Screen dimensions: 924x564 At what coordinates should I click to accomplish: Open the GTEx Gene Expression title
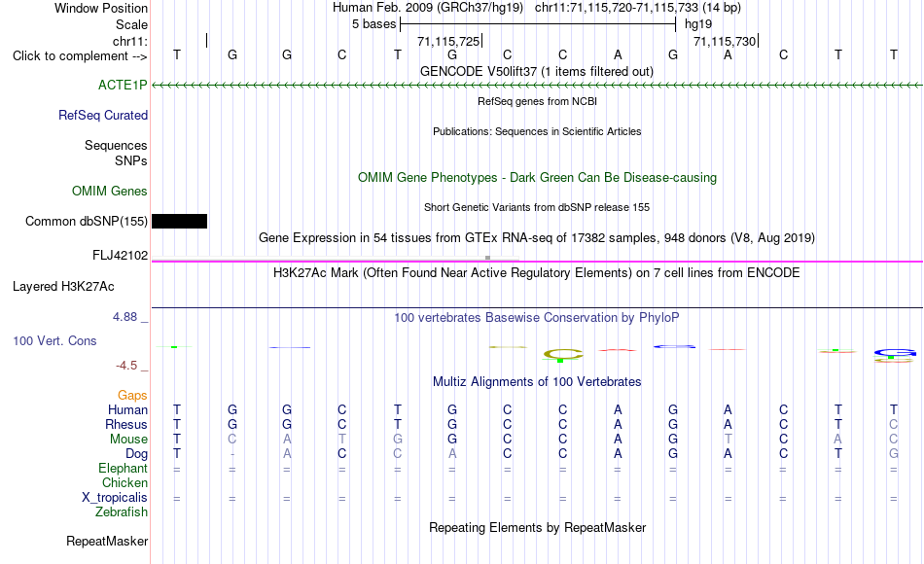click(537, 237)
